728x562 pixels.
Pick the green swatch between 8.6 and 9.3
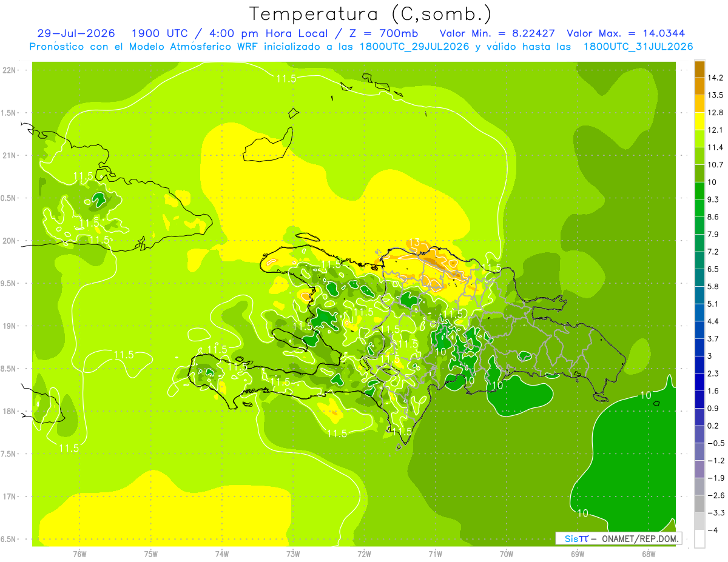[699, 208]
